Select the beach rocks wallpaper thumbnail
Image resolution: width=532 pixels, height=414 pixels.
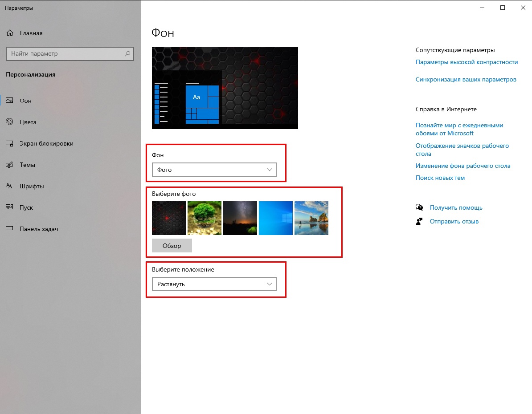click(x=311, y=218)
